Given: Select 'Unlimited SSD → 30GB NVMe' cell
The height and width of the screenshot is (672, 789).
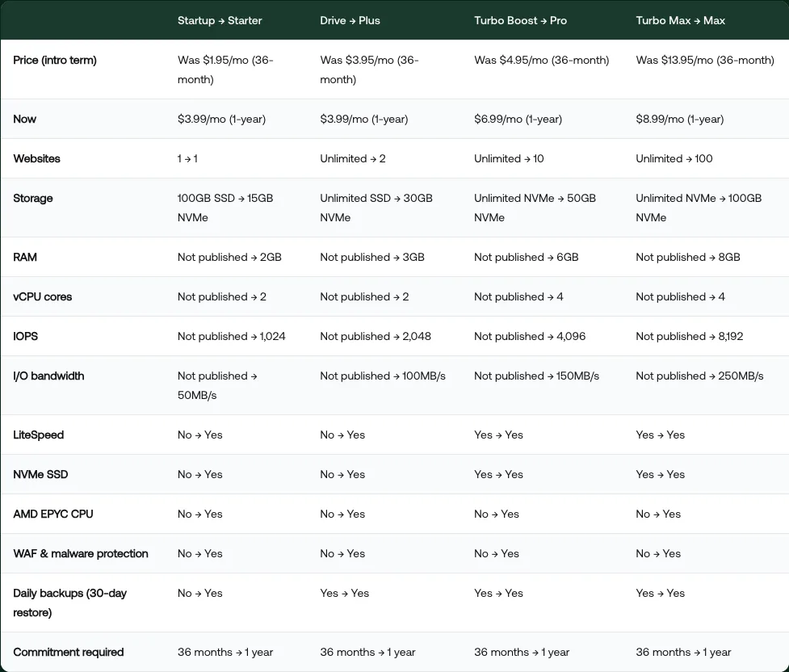Looking at the screenshot, I should pos(376,208).
